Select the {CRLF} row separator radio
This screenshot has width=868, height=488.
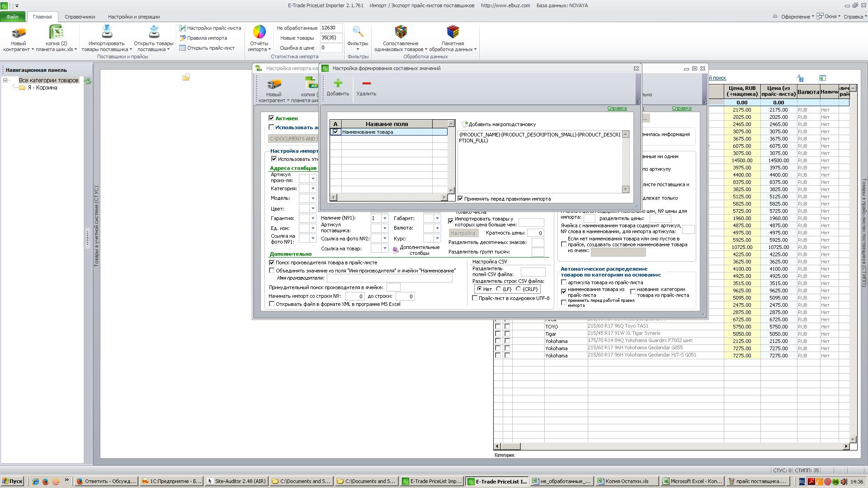[x=519, y=289]
